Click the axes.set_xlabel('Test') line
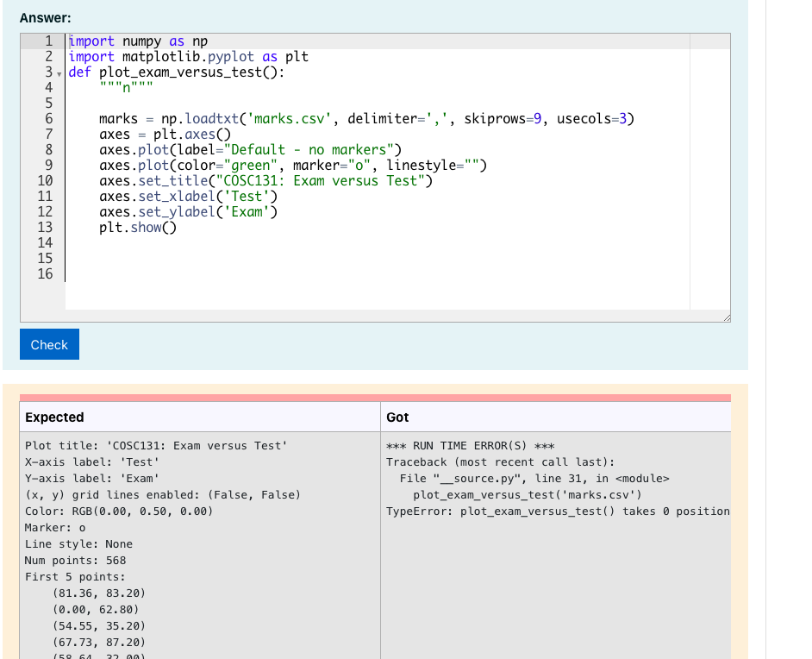The width and height of the screenshot is (812, 659). pyautogui.click(x=189, y=197)
